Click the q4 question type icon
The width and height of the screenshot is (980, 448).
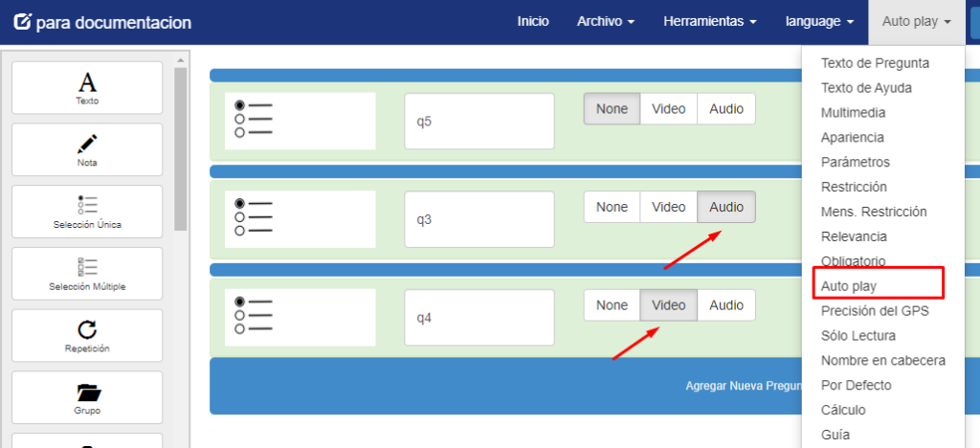point(254,315)
